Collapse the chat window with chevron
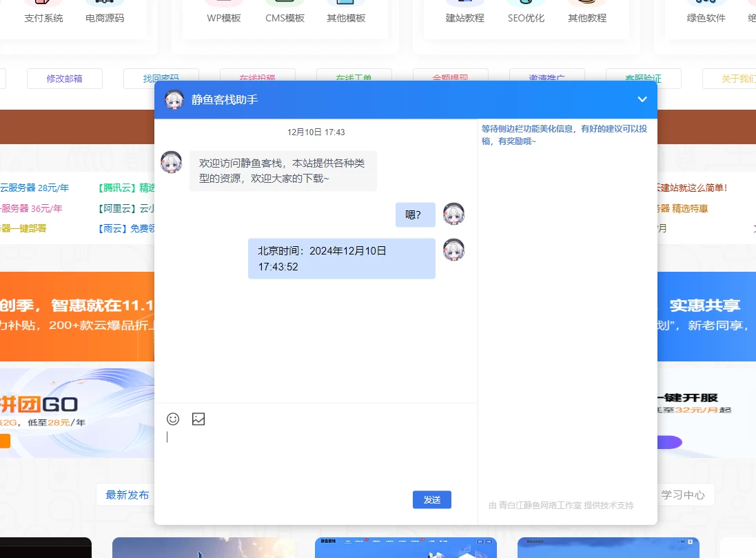756x558 pixels. (x=642, y=99)
